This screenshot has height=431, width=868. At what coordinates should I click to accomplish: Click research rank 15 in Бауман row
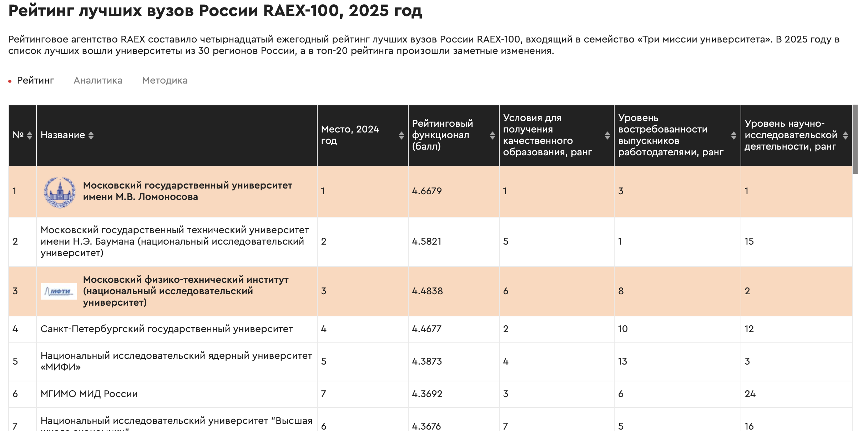coord(749,241)
